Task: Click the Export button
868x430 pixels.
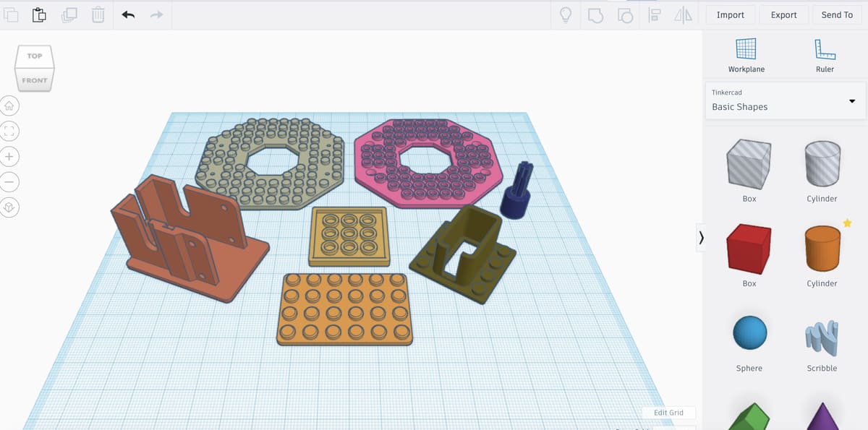Action: (783, 14)
